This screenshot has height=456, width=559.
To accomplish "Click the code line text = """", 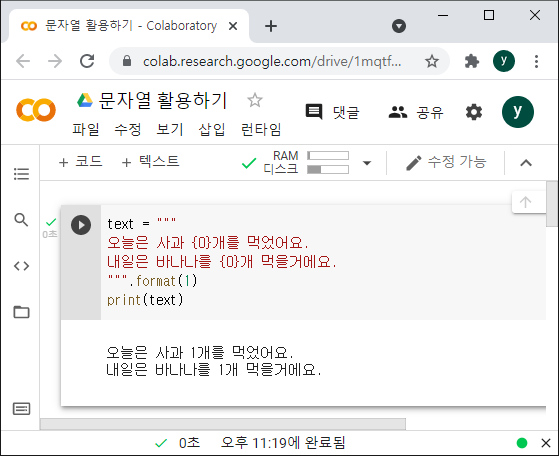I will point(142,224).
